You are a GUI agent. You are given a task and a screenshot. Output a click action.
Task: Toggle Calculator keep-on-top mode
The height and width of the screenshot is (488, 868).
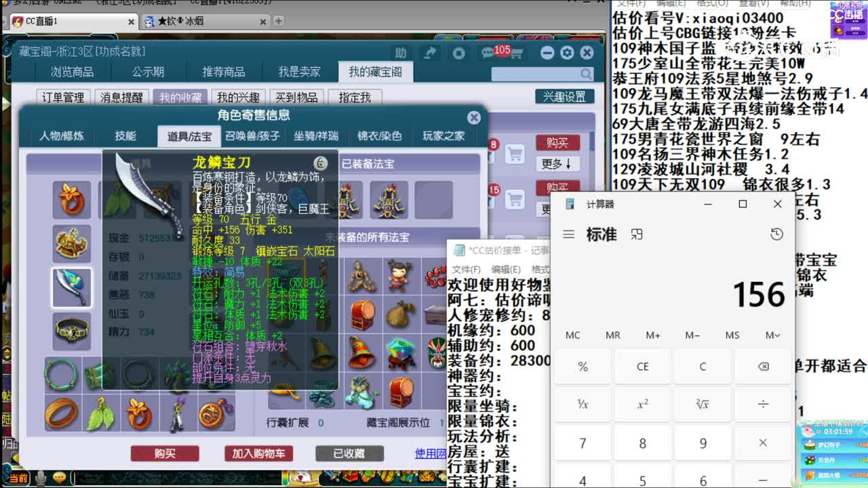(x=636, y=235)
